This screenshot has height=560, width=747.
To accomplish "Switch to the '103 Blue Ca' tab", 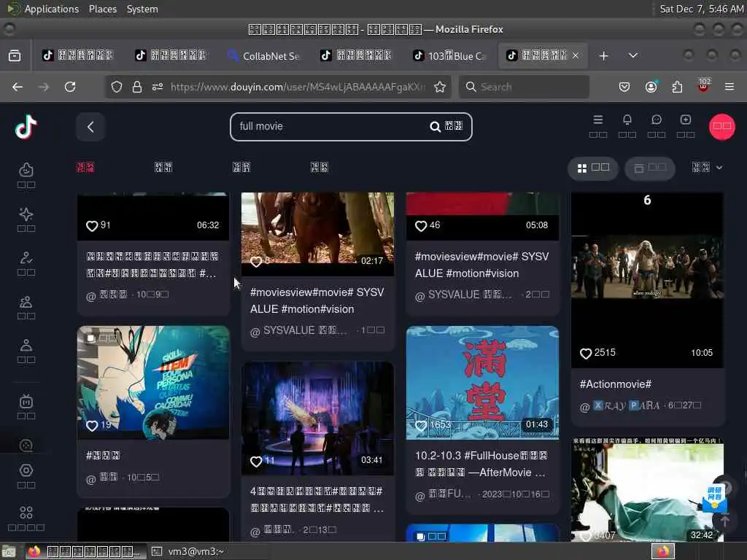I will coord(449,55).
